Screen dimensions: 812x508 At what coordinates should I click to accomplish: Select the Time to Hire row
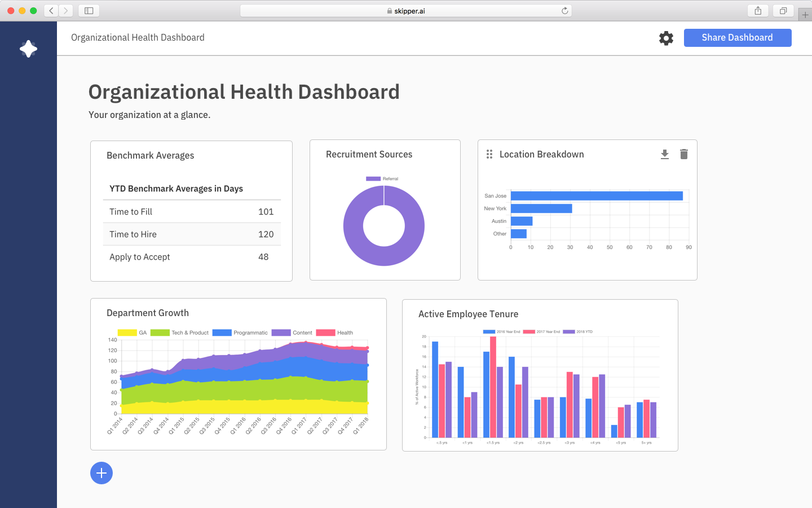[192, 234]
